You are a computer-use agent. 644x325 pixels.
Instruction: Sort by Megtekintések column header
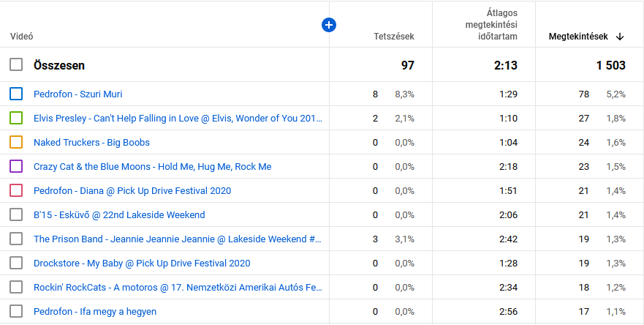[578, 37]
